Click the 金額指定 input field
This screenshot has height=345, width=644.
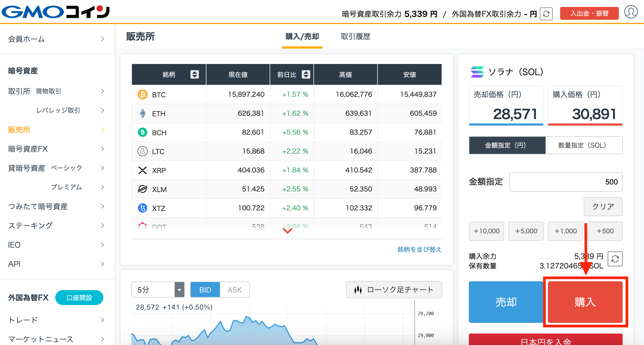(566, 182)
